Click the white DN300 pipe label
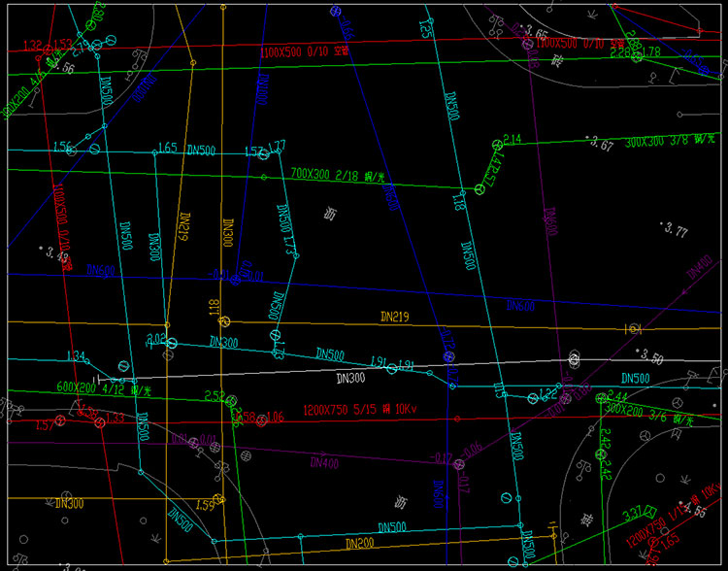The image size is (728, 571). click(x=350, y=377)
